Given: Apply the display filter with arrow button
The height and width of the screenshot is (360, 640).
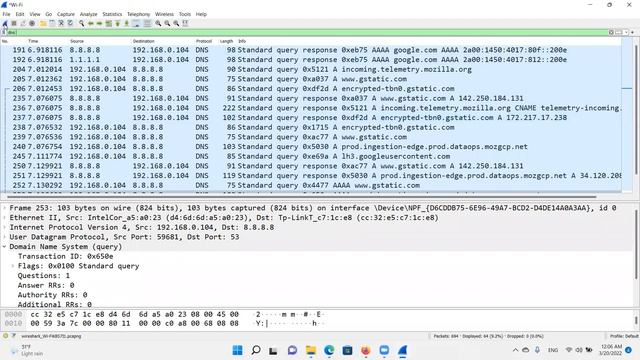Looking at the screenshot, I should coord(618,32).
